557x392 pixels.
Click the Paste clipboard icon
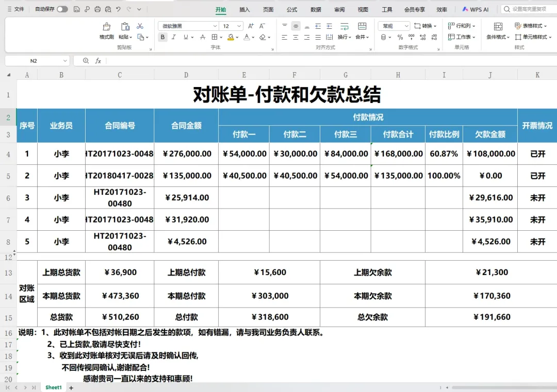coord(125,27)
